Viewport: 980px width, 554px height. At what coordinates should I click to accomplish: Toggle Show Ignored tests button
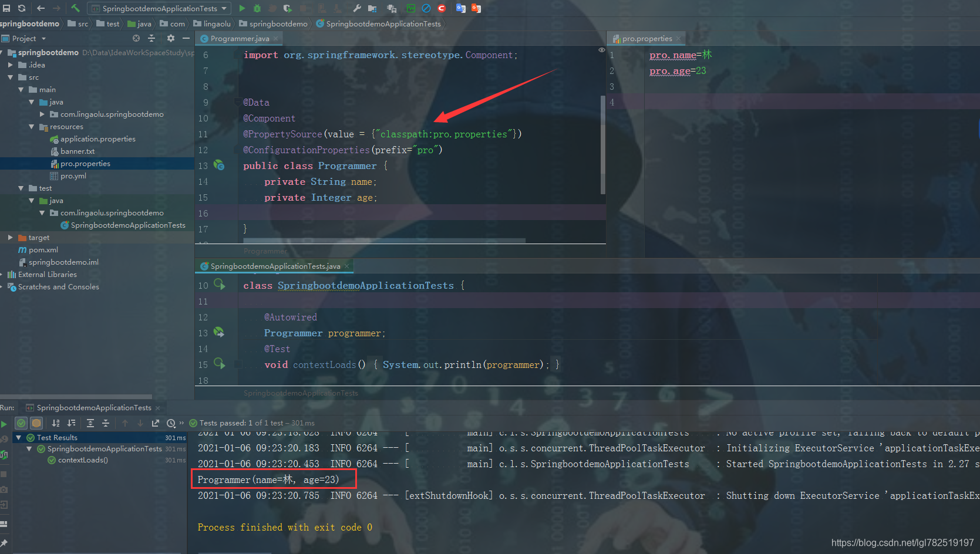[36, 423]
